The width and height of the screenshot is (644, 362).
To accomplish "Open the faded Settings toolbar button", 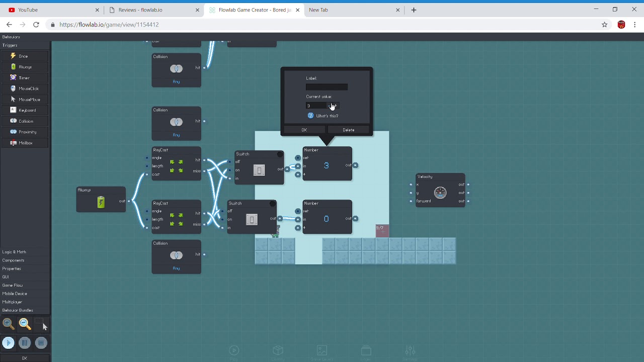I will tap(410, 352).
